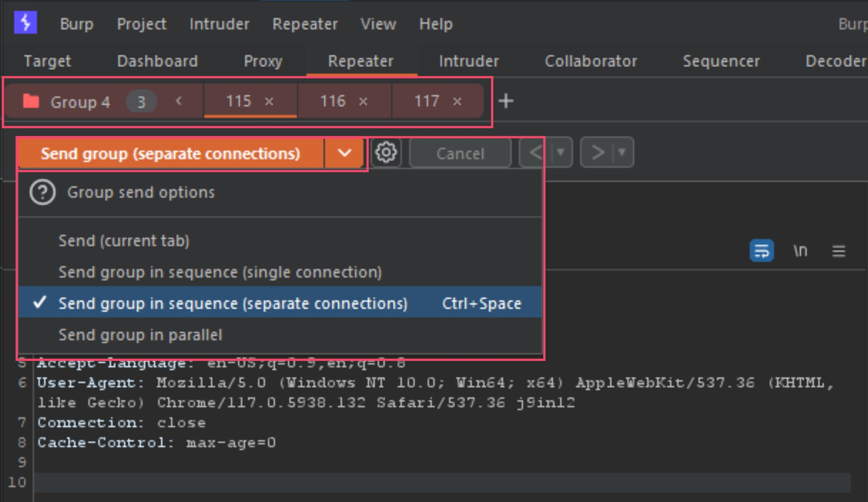
Task: Choose Send group in sequence (separate connections)
Action: pos(280,303)
